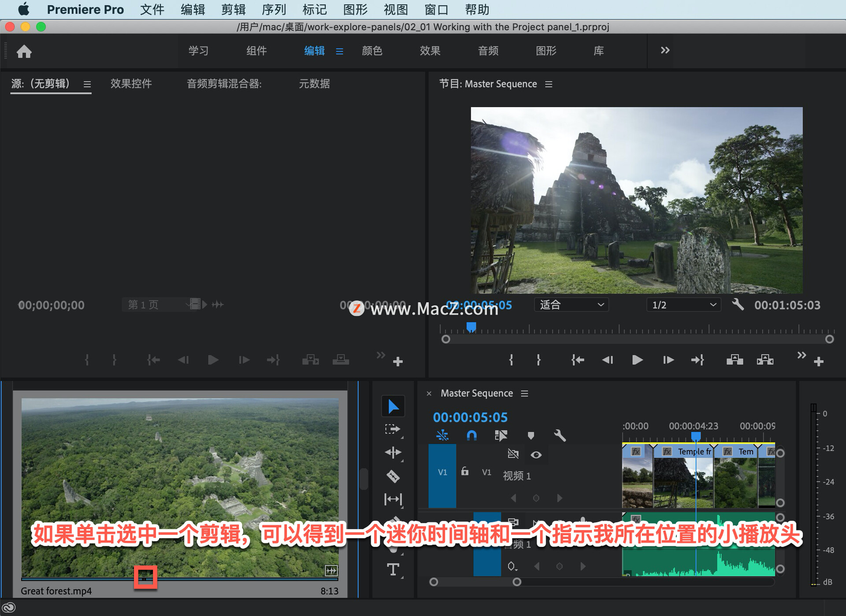This screenshot has height=616, width=846.
Task: Toggle V1 add keyframe diamond
Action: click(x=536, y=498)
